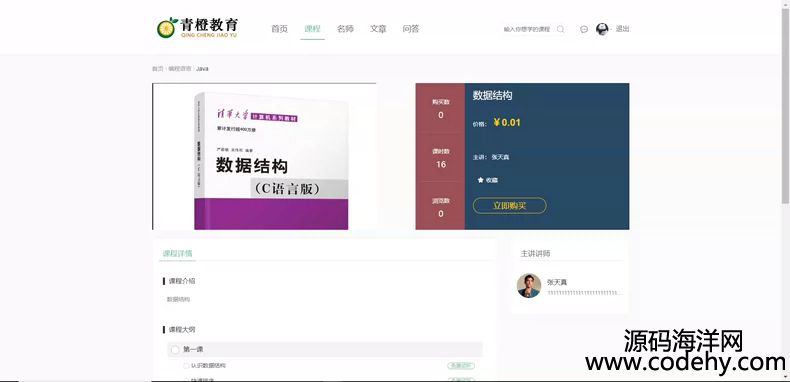The image size is (790, 382).
Task: Go to the 名师 navigation item
Action: (x=345, y=29)
